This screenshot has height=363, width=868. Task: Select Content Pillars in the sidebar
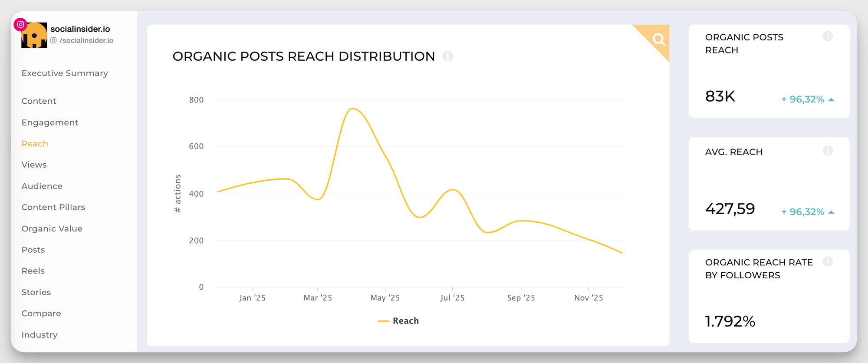[53, 207]
